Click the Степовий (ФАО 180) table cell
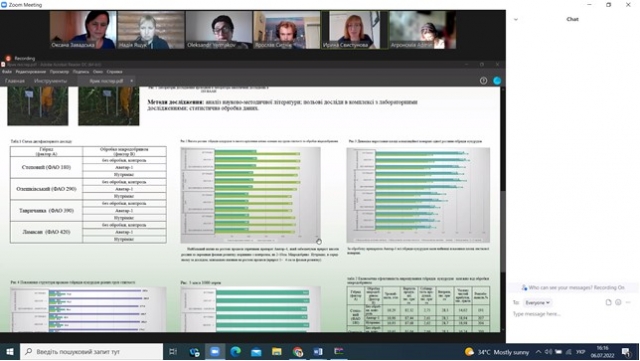The image size is (640, 361). coord(46,167)
